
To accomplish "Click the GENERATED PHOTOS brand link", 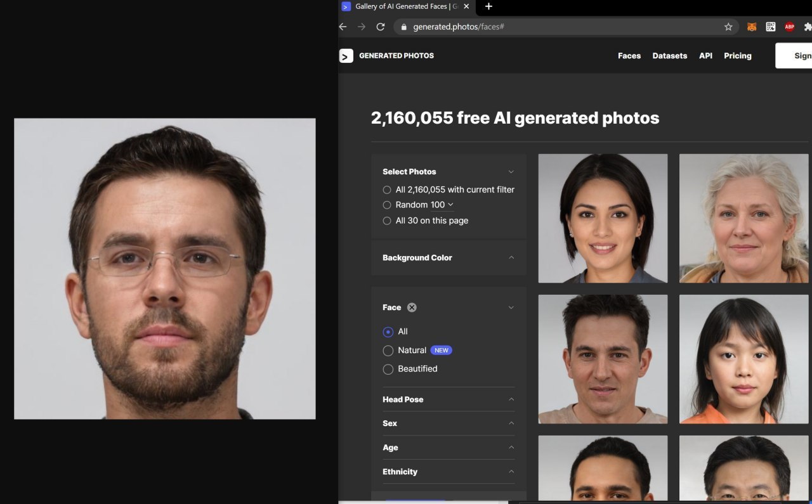I will pos(396,56).
